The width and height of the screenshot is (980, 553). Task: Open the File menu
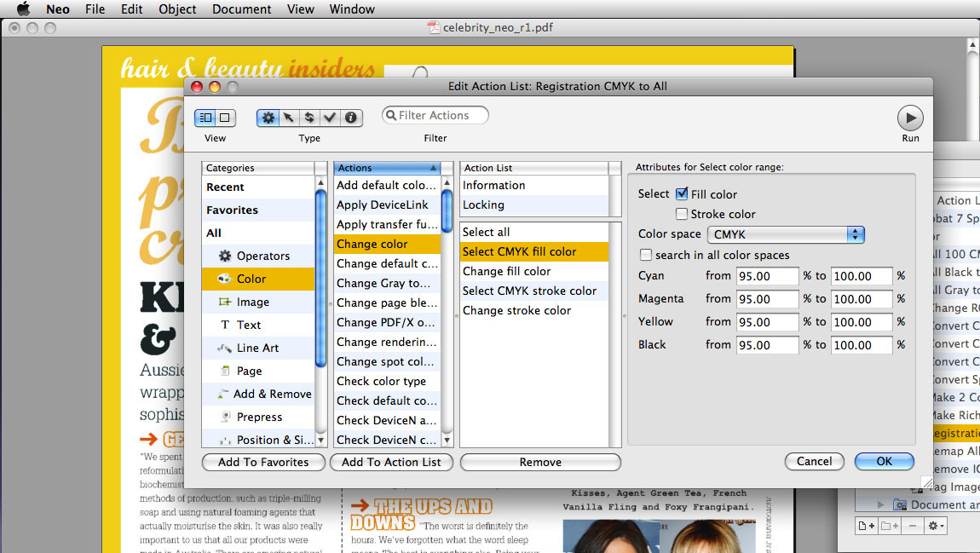coord(95,9)
